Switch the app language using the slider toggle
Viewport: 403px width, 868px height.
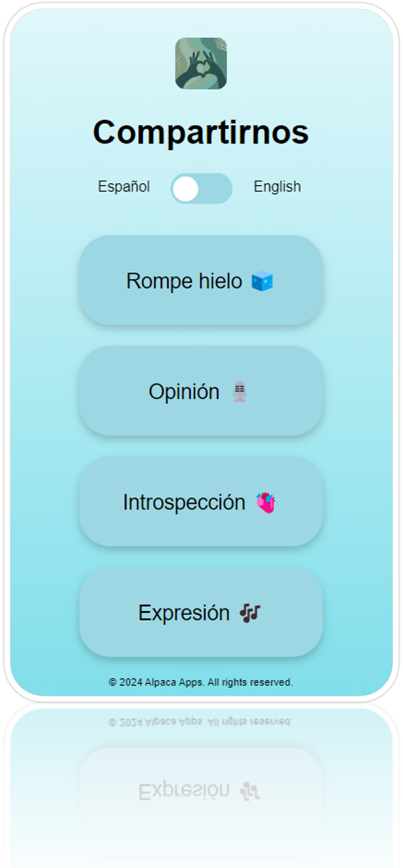201,188
